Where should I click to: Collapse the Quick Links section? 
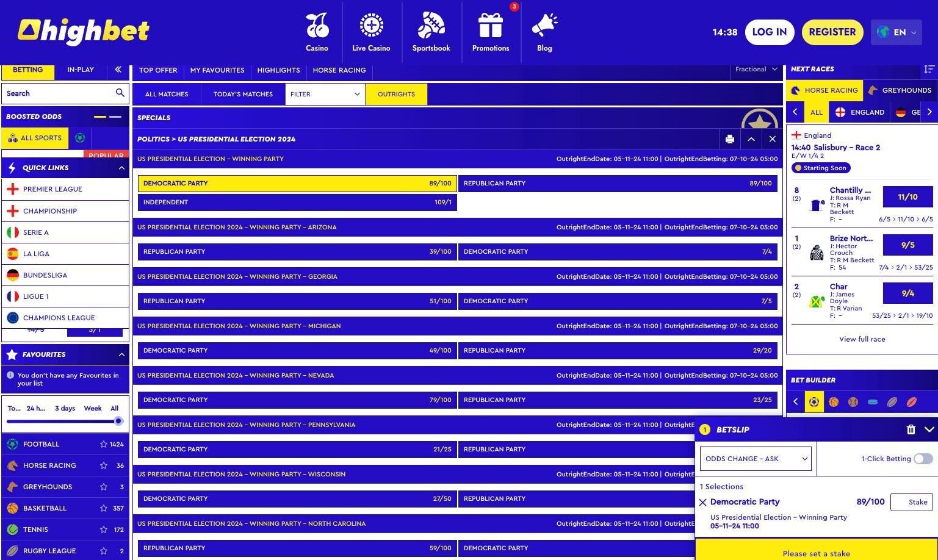tap(121, 168)
